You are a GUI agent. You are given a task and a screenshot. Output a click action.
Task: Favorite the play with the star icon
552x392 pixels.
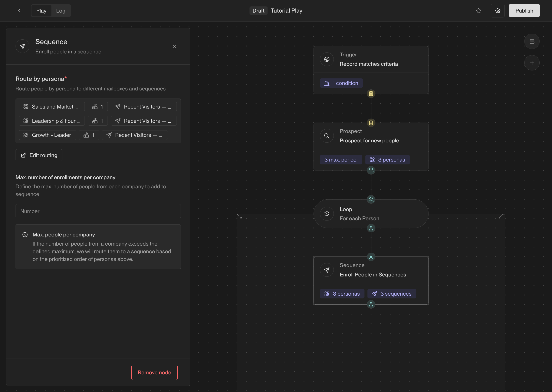coord(478,11)
